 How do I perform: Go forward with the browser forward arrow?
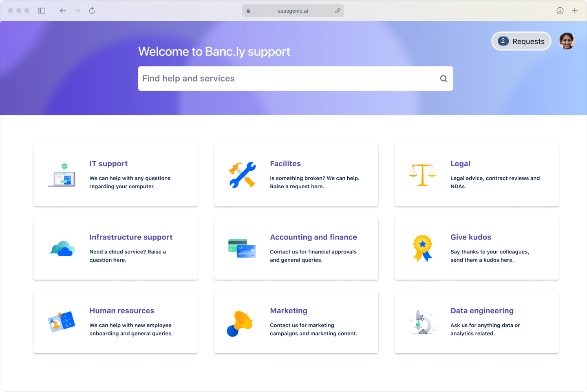(77, 11)
